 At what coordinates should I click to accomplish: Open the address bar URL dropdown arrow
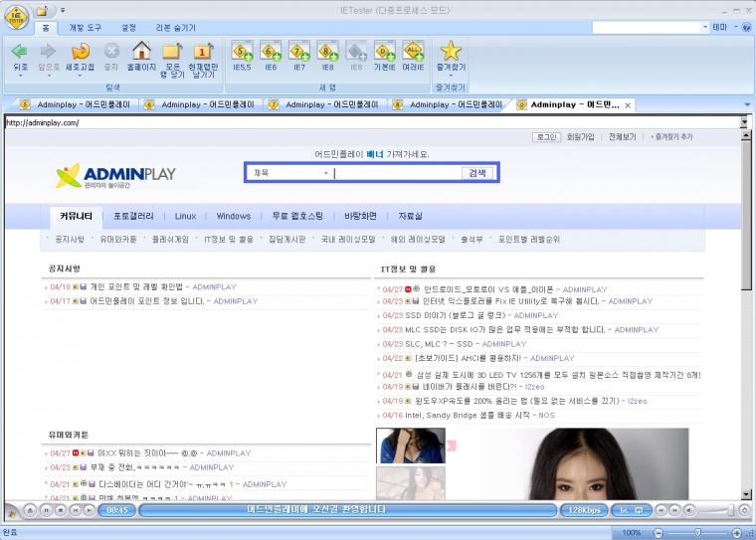click(743, 122)
